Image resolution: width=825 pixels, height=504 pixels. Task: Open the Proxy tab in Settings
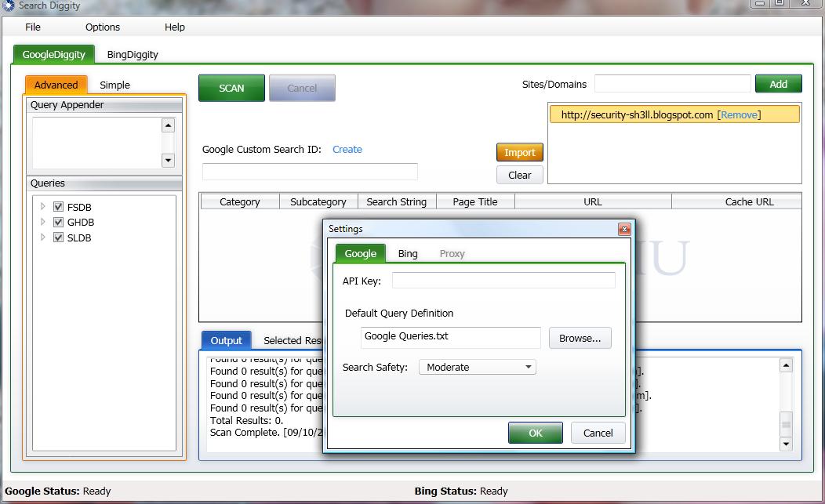[x=452, y=253]
